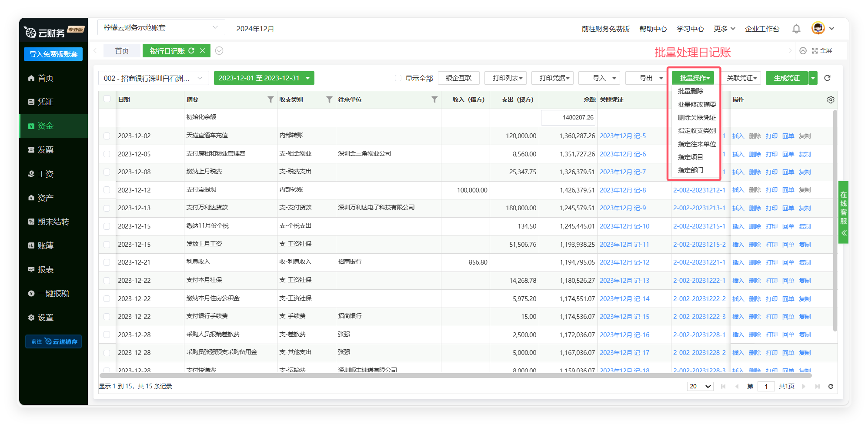This screenshot has height=424, width=868.
Task: Open the page size dropdown showing 20
Action: [x=700, y=386]
